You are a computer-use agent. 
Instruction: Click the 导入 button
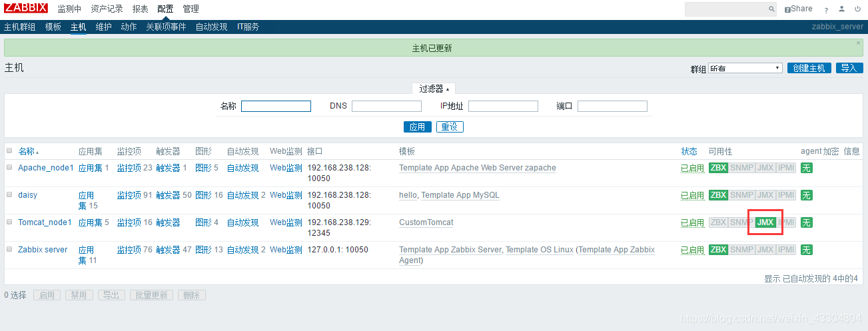point(849,68)
